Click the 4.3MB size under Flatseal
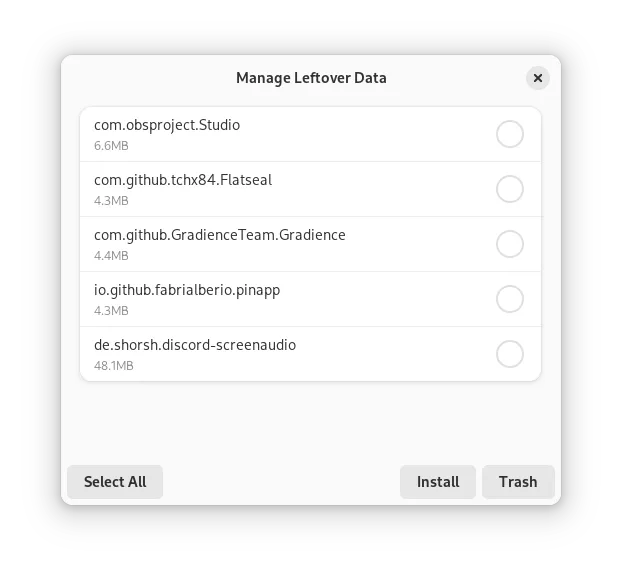The height and width of the screenshot is (572, 622). coord(111,201)
